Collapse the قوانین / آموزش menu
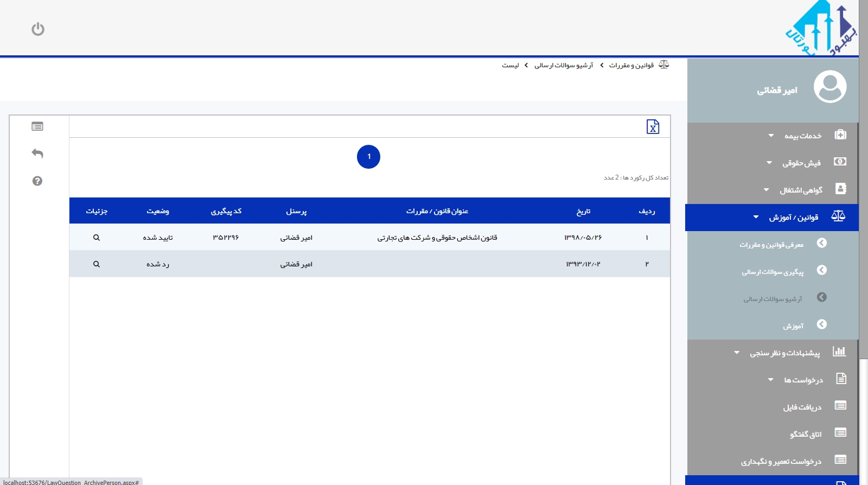The width and height of the screenshot is (868, 485). (x=793, y=218)
